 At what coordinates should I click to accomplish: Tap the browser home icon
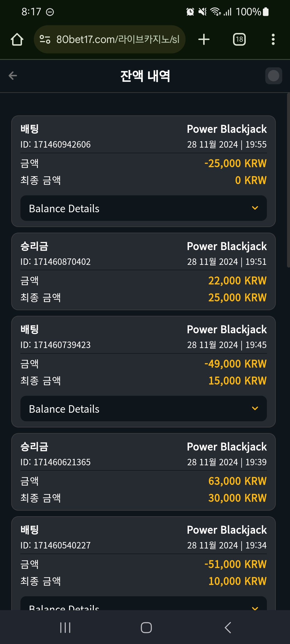tap(17, 39)
